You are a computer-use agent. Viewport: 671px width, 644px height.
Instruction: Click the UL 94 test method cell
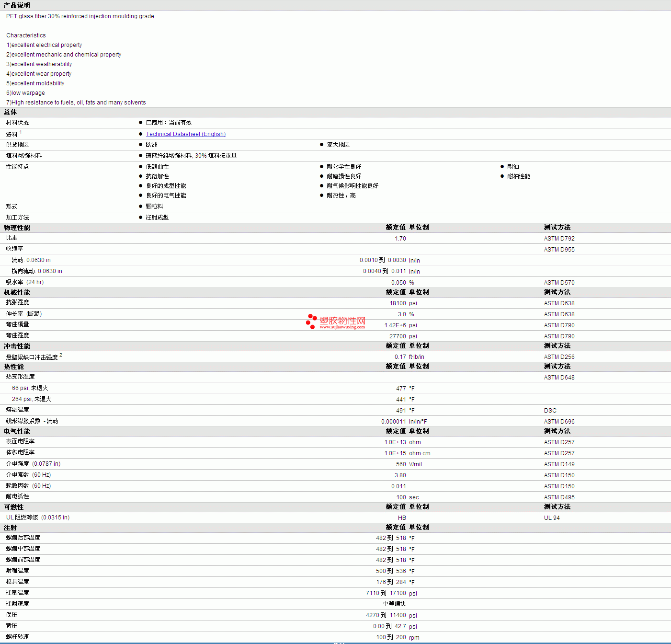(x=551, y=518)
